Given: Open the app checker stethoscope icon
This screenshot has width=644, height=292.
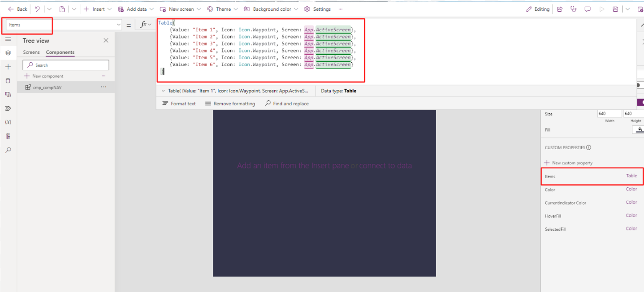Looking at the screenshot, I should point(574,9).
